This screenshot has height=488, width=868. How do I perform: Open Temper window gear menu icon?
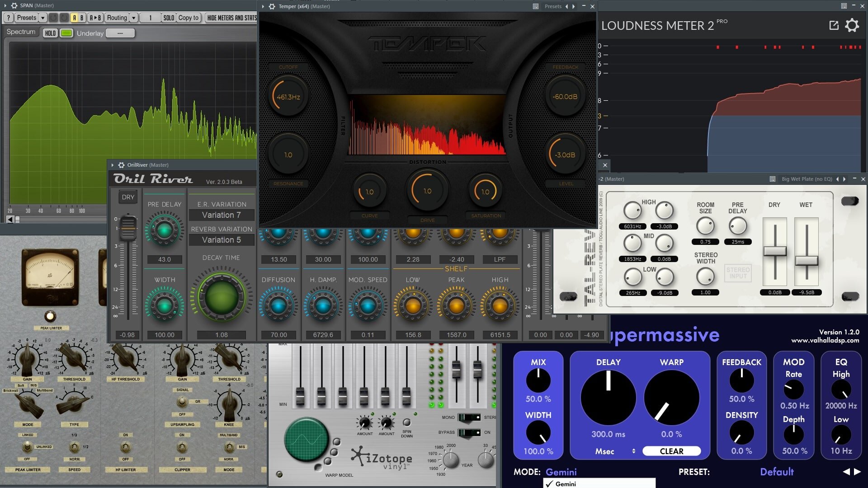pos(272,6)
